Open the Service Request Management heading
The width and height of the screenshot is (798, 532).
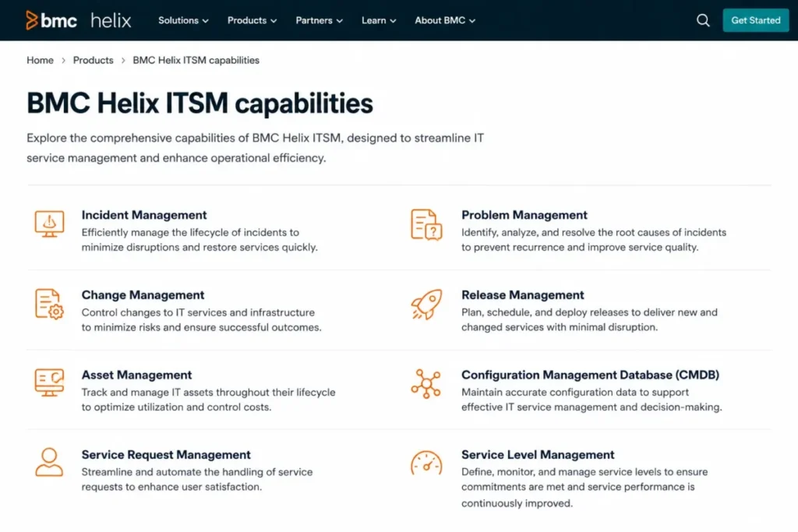166,455
